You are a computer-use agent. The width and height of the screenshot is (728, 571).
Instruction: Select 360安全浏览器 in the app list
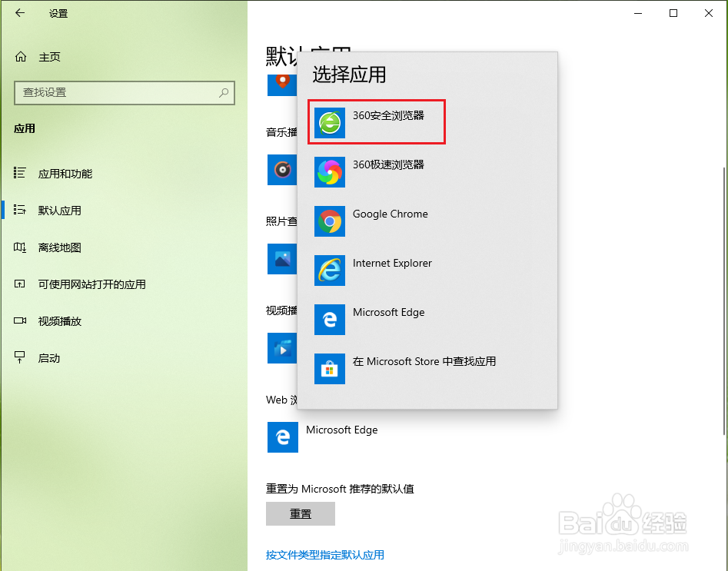point(376,121)
